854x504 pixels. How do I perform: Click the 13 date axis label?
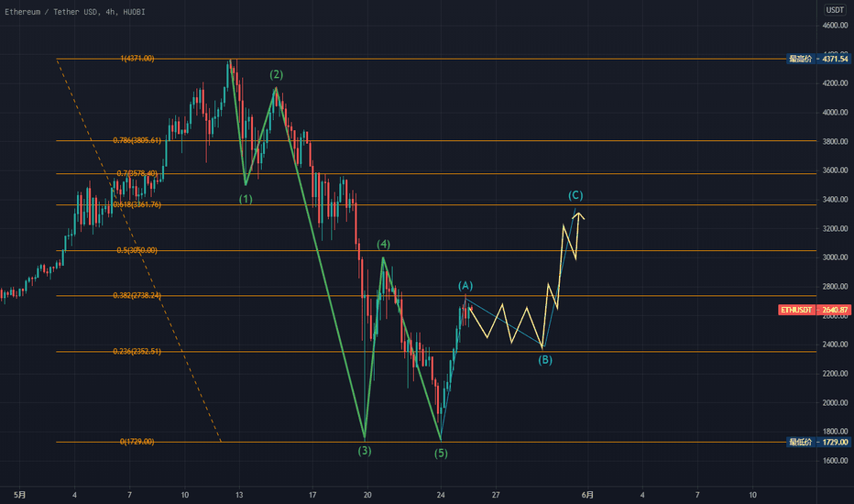coord(239,495)
